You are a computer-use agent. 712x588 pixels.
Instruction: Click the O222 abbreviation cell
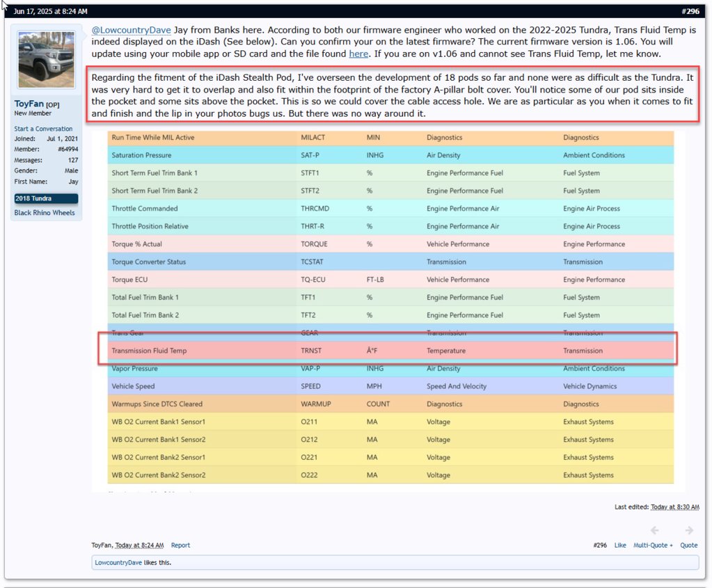coord(309,475)
